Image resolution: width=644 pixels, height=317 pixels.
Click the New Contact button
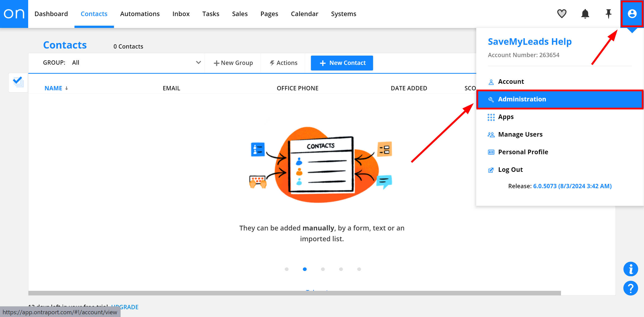point(342,63)
